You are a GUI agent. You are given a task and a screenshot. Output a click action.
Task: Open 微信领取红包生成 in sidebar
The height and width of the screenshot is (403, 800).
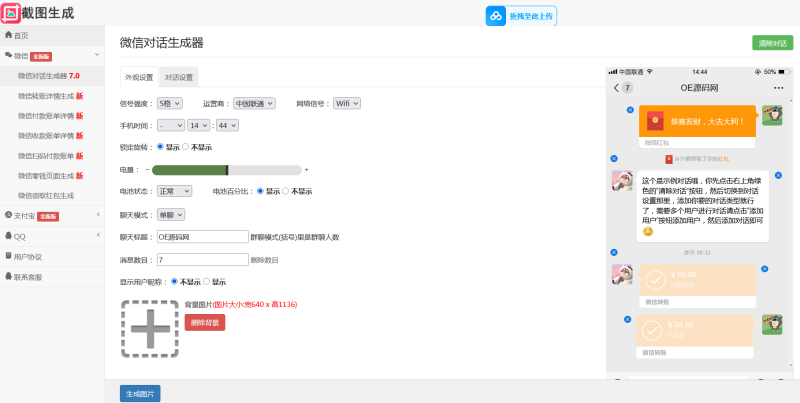click(x=52, y=195)
